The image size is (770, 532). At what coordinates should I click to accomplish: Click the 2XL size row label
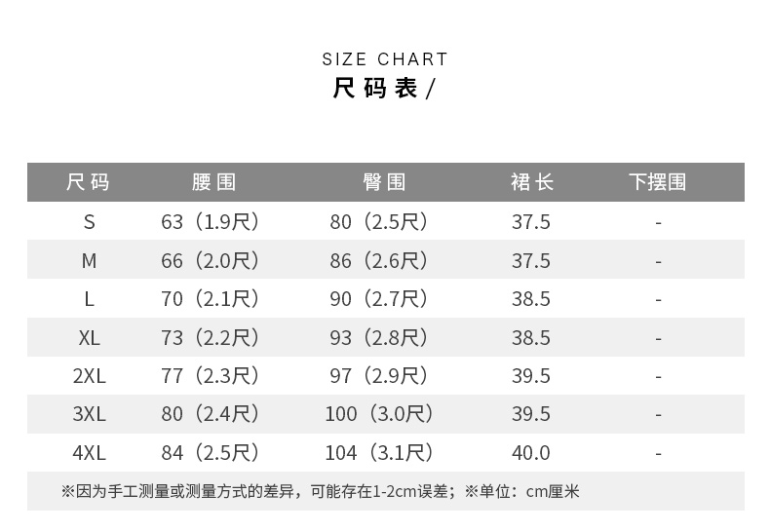(89, 376)
